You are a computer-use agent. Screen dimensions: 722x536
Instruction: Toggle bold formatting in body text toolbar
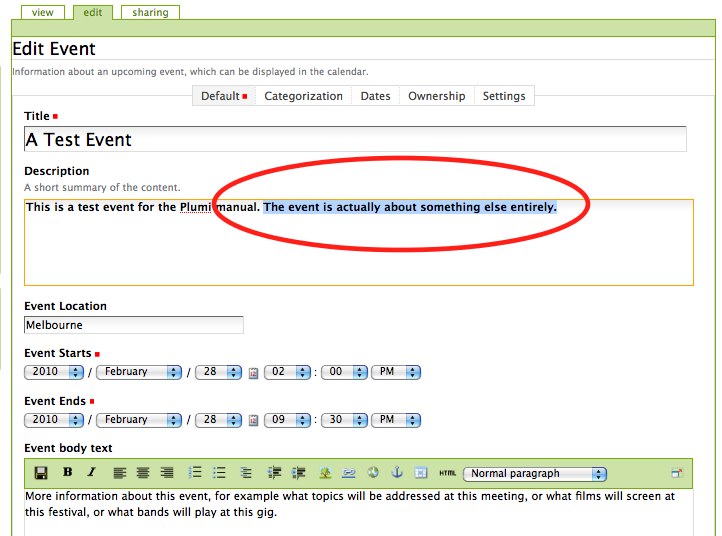[67, 473]
